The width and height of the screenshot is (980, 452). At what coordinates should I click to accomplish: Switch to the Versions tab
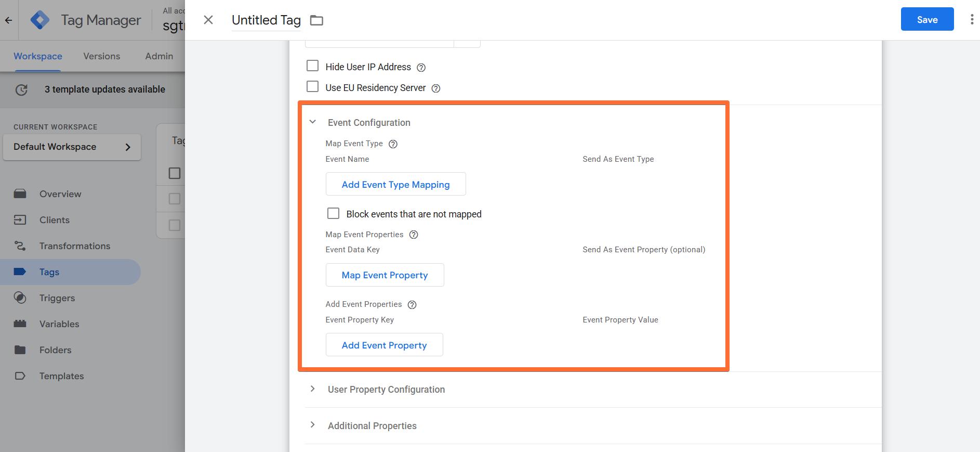102,56
